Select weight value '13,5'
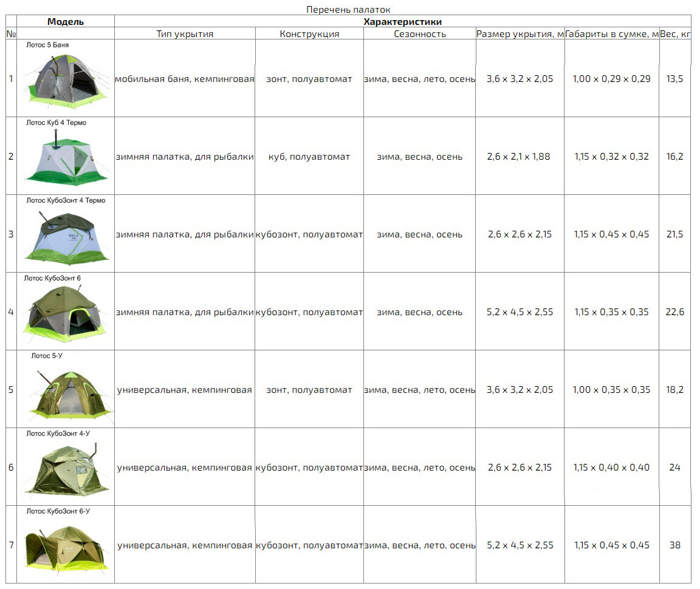The image size is (700, 589). coord(675,78)
